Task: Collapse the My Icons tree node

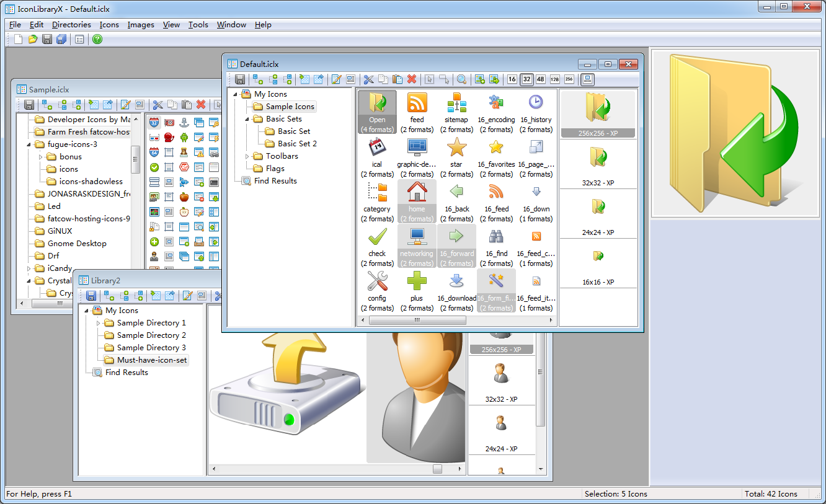Action: [x=234, y=94]
